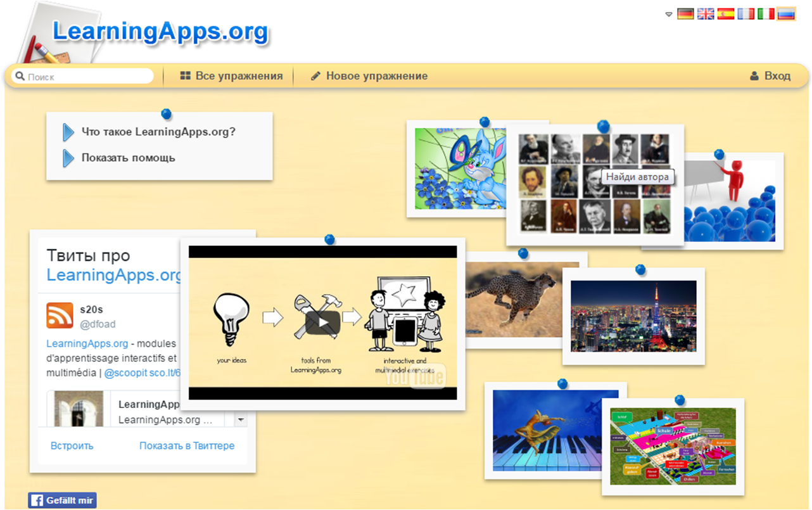The width and height of the screenshot is (812, 510).
Task: Click the grid icon beside Все упражнения
Action: click(x=186, y=76)
